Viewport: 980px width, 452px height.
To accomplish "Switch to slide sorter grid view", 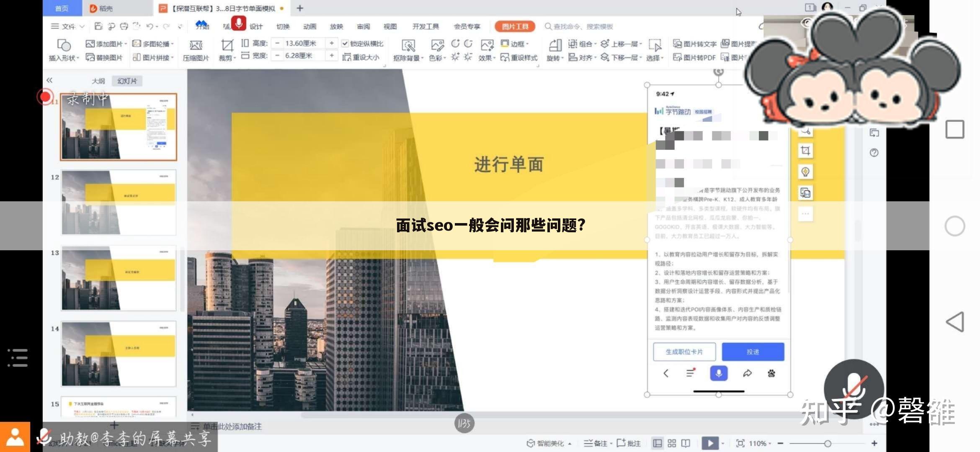I will click(x=672, y=443).
